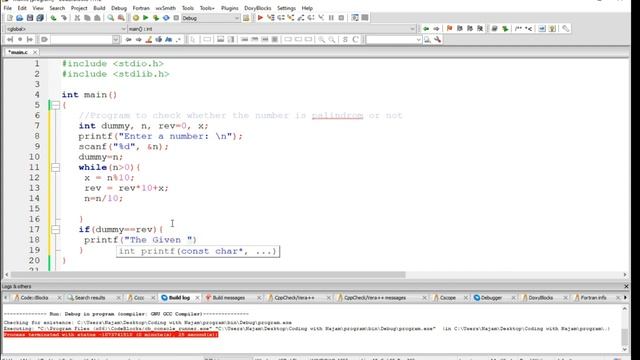Switch to the Search results tab
Image resolution: width=640 pixels, height=360 pixels.
tap(90, 298)
